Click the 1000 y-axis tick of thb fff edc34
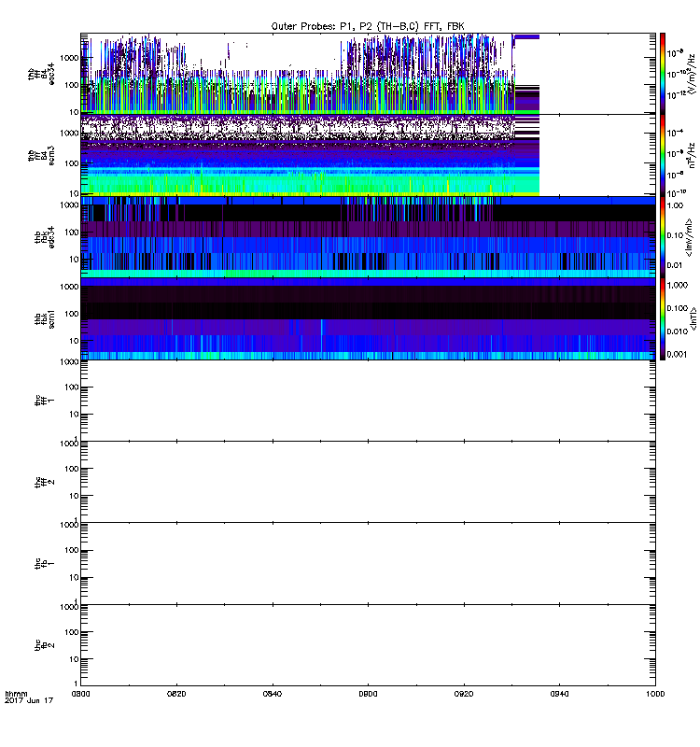Viewport: 700px width, 747px height. tap(69, 58)
